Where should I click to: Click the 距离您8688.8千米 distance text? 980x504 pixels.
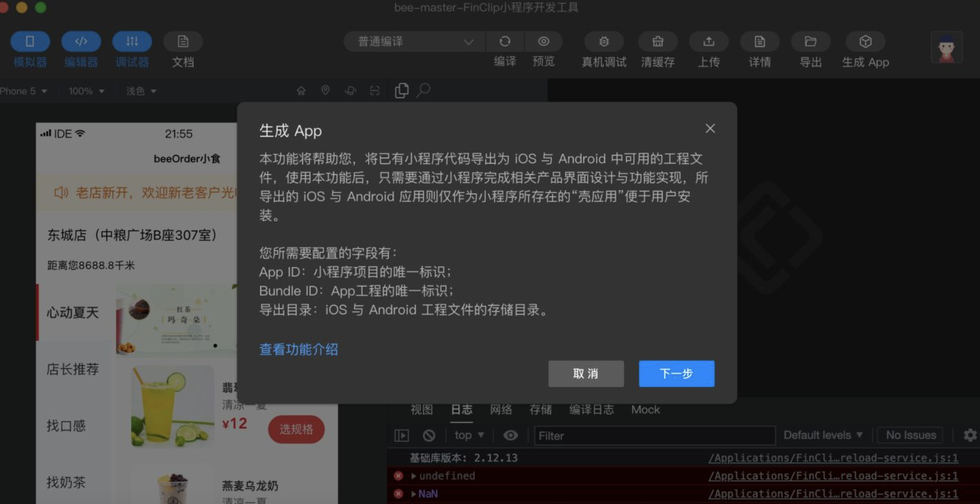[x=91, y=265]
